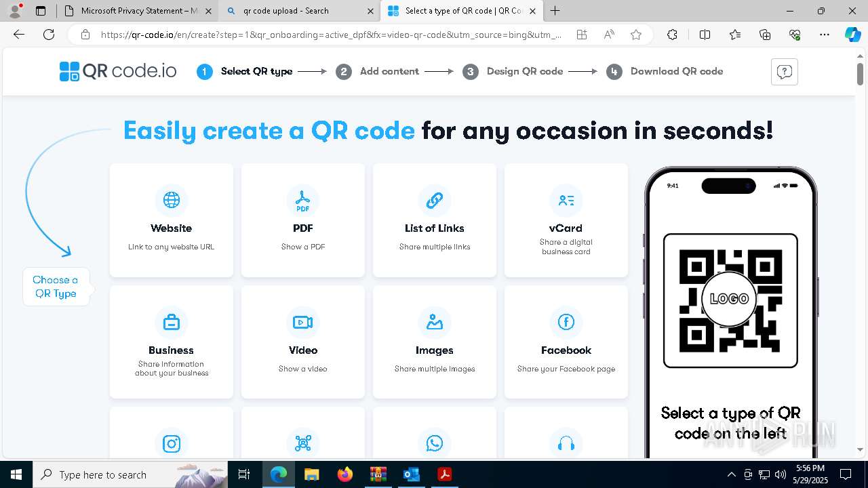
Task: Open Outlook from the taskbar
Action: (412, 474)
